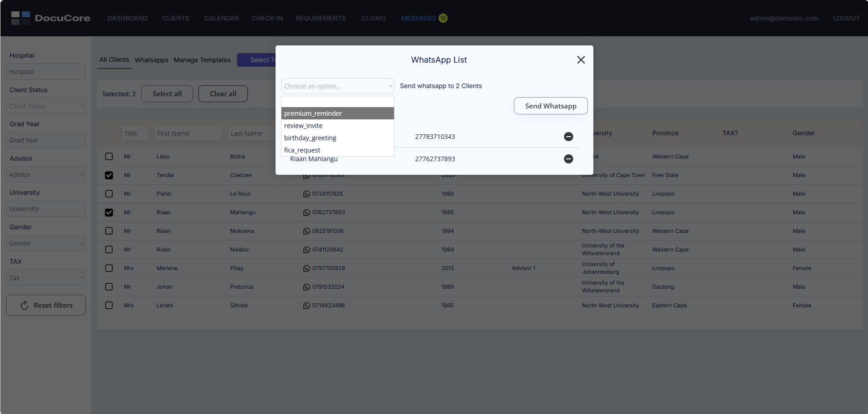Viewport: 868px width, 414px height.
Task: Remove Riaan Mahlangu from WhatsApp list
Action: (x=568, y=159)
